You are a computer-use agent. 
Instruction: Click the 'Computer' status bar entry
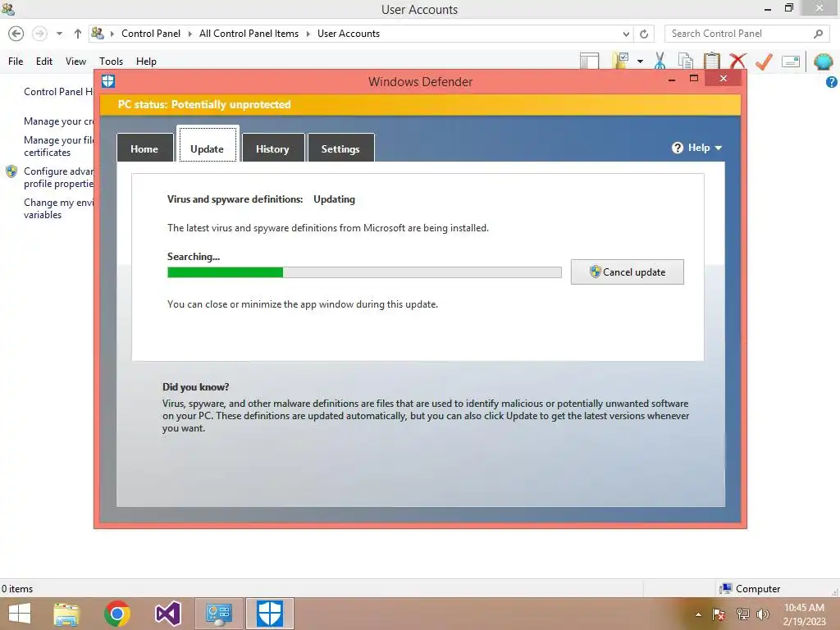(x=750, y=589)
